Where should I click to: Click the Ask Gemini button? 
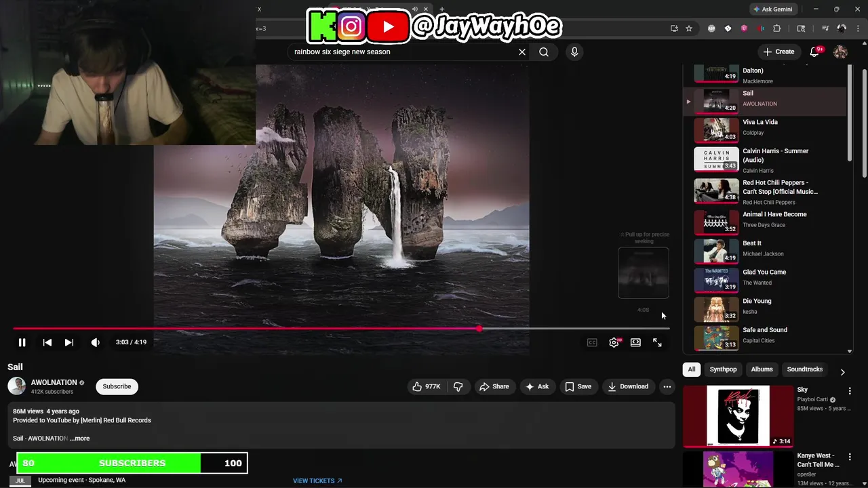coord(772,9)
